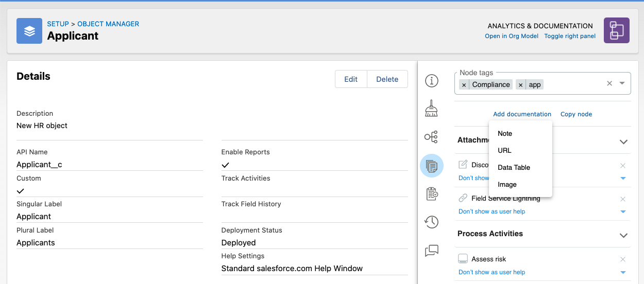644x284 pixels.
Task: Click the Delete button
Action: point(387,79)
